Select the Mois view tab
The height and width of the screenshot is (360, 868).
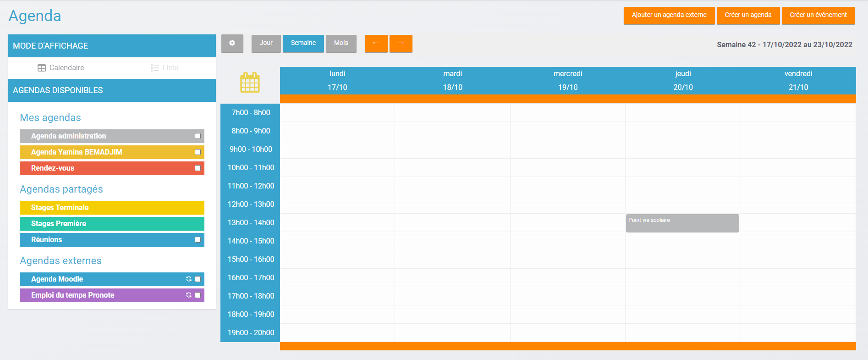point(341,44)
